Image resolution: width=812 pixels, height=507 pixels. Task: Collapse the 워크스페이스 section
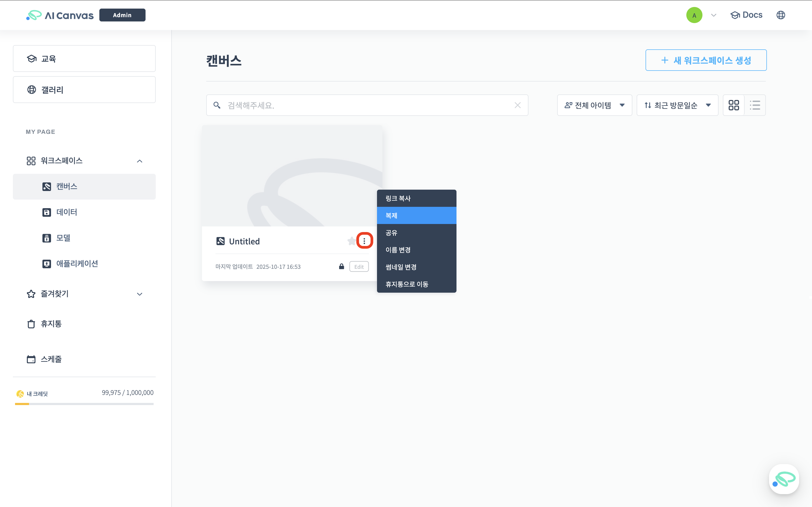point(140,161)
